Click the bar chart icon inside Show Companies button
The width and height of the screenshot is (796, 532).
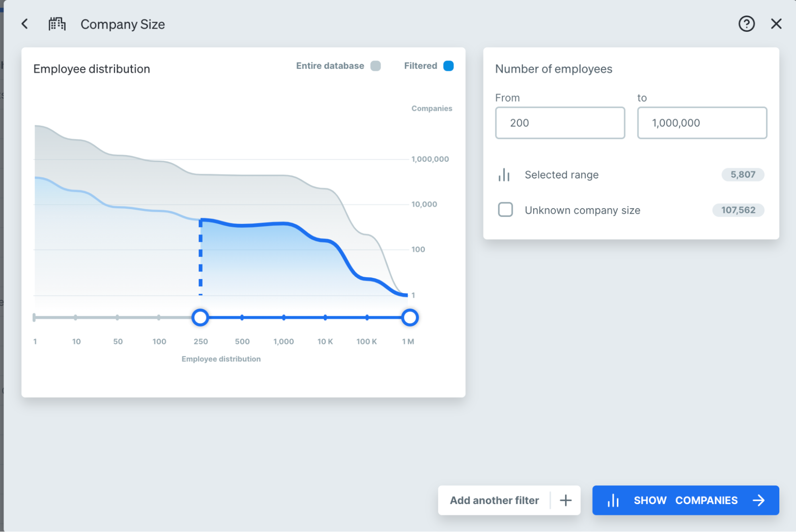(x=613, y=500)
